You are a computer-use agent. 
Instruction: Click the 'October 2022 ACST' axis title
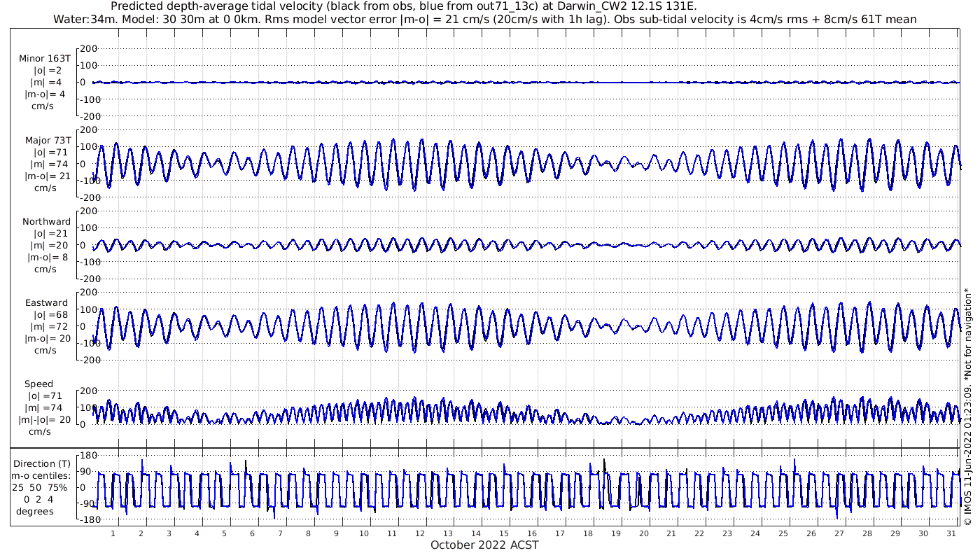tap(484, 545)
